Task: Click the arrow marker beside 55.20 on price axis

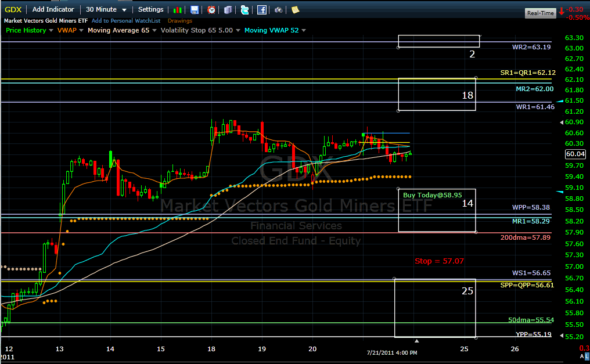Action: click(x=562, y=336)
